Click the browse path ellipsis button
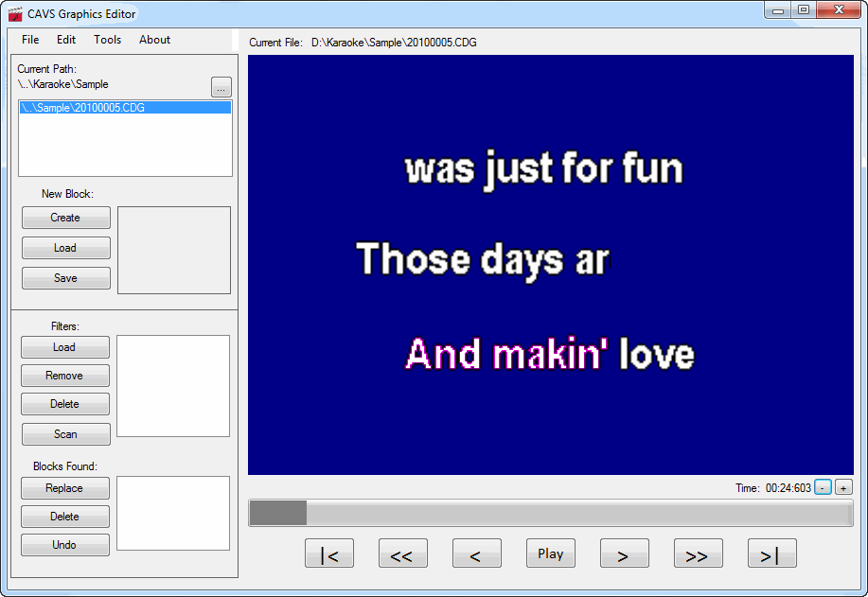Viewport: 868px width, 597px height. (221, 87)
